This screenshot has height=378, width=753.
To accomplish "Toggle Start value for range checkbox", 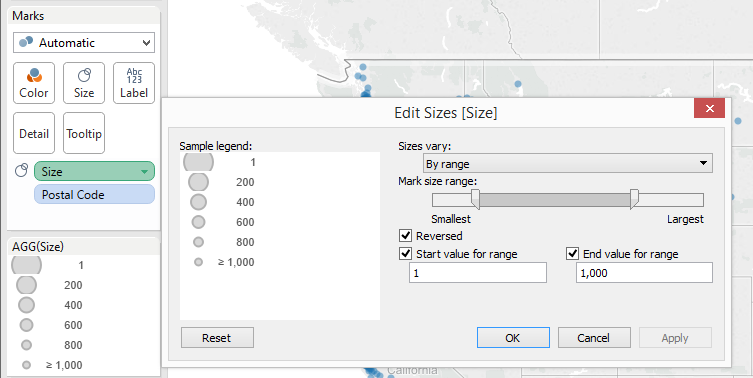I will 406,254.
